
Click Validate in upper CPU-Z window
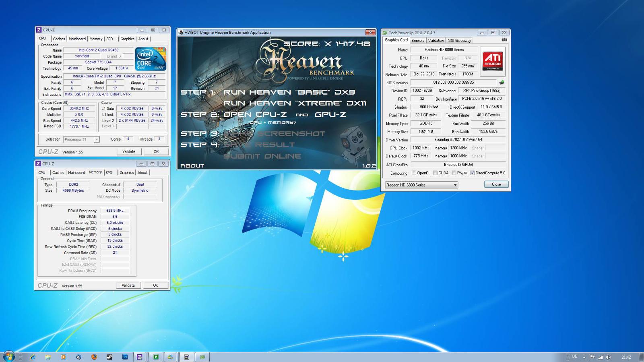pos(129,151)
